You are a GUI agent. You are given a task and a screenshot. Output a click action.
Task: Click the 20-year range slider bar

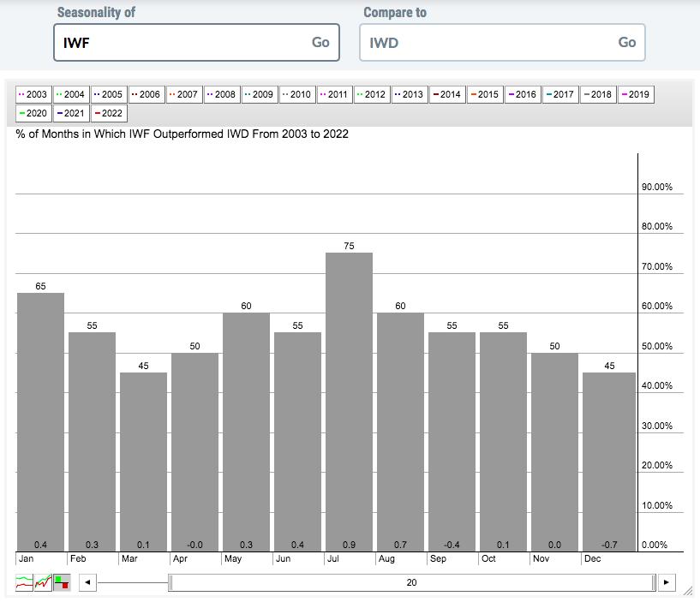(x=411, y=583)
